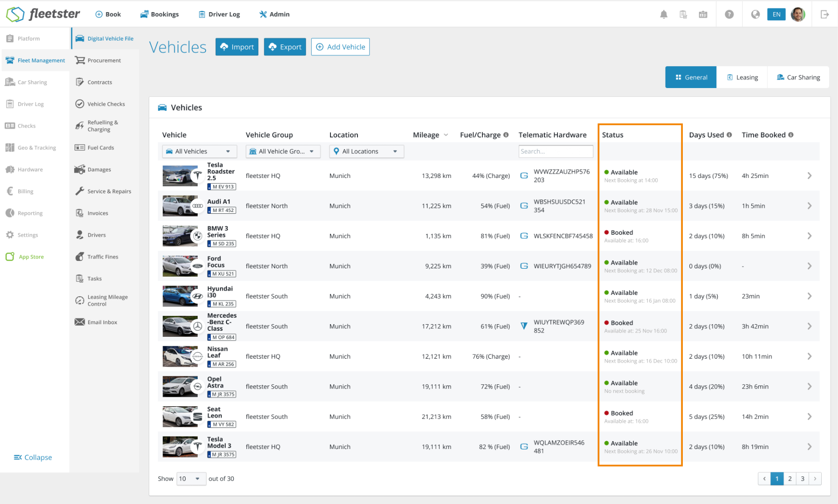Select Fleet Management in sidebar
Screen dimensions: 838x504
(35, 61)
